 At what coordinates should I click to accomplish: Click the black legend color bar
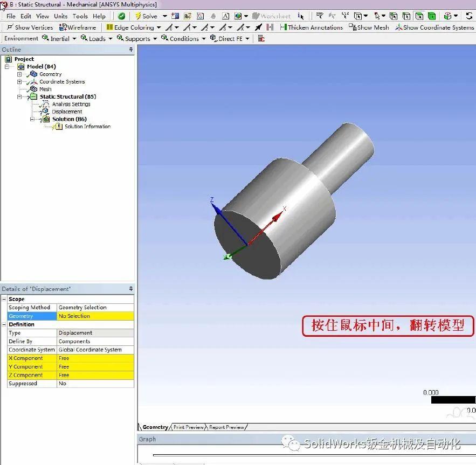coord(453,400)
